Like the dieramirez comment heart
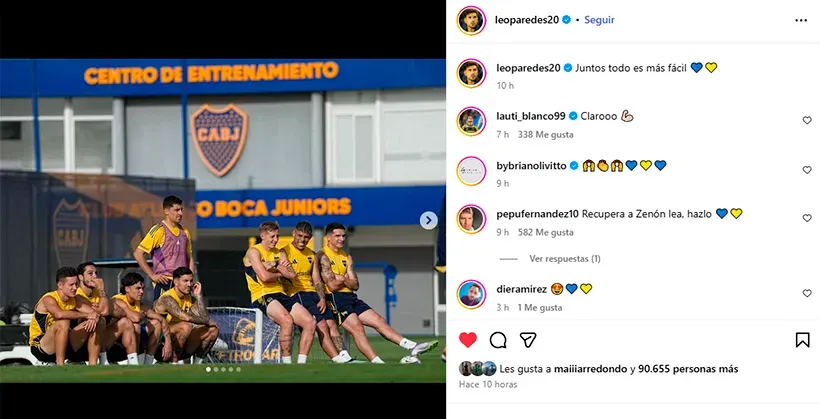Image resolution: width=820 pixels, height=419 pixels. (x=807, y=293)
